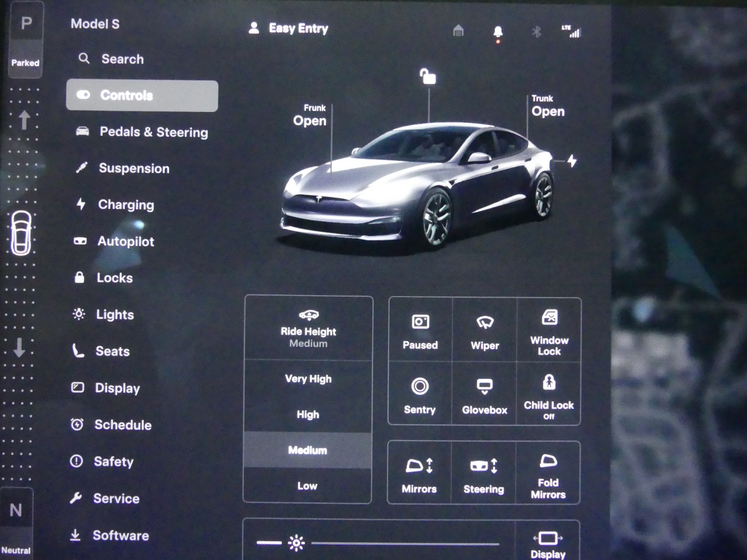Adjust Mirrors position control

coord(419,474)
